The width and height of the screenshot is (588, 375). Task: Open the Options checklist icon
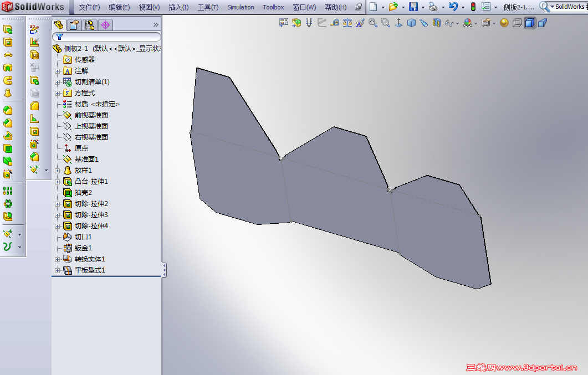[x=486, y=7]
